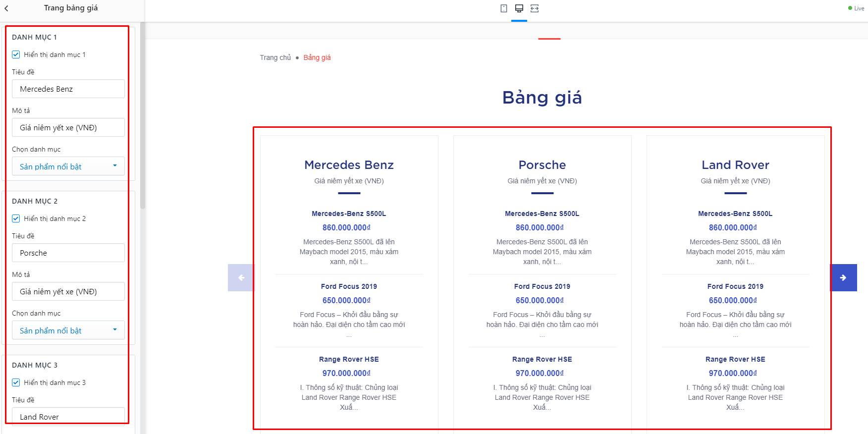The image size is (868, 434).
Task: Open Mercedes-Benz S500L in the Mercedes Benz column
Action: [349, 214]
